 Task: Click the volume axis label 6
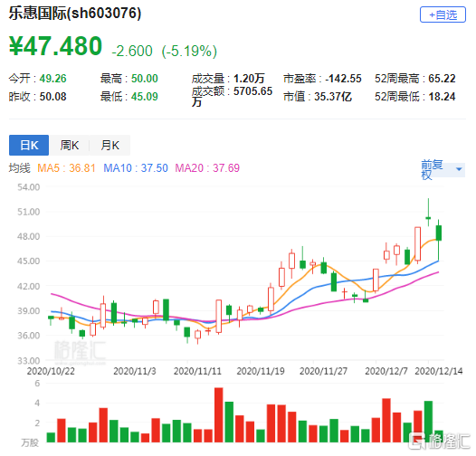tap(37, 383)
